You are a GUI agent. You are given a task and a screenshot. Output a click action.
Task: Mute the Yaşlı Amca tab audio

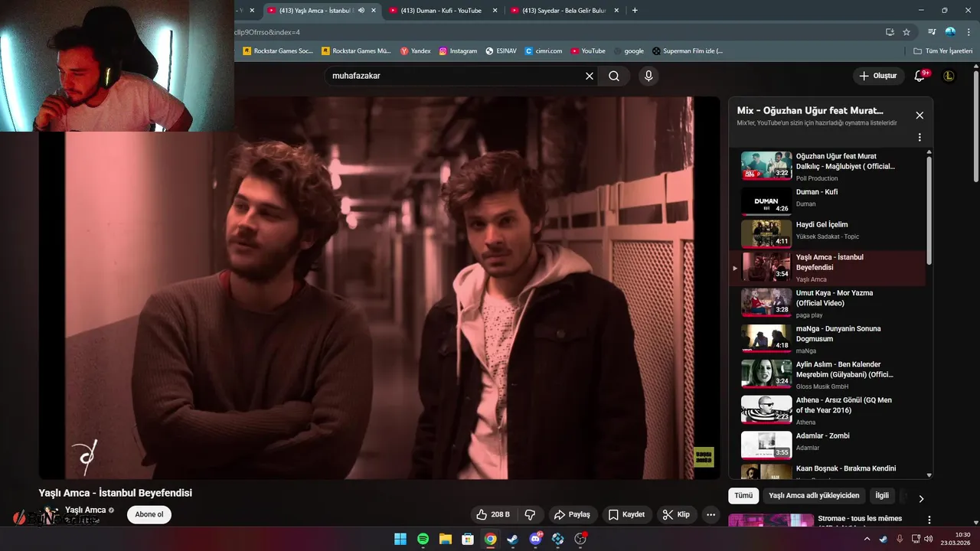tap(361, 11)
